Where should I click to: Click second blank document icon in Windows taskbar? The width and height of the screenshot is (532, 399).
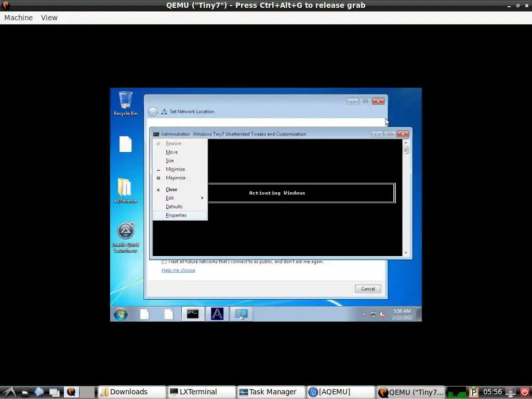click(x=169, y=314)
